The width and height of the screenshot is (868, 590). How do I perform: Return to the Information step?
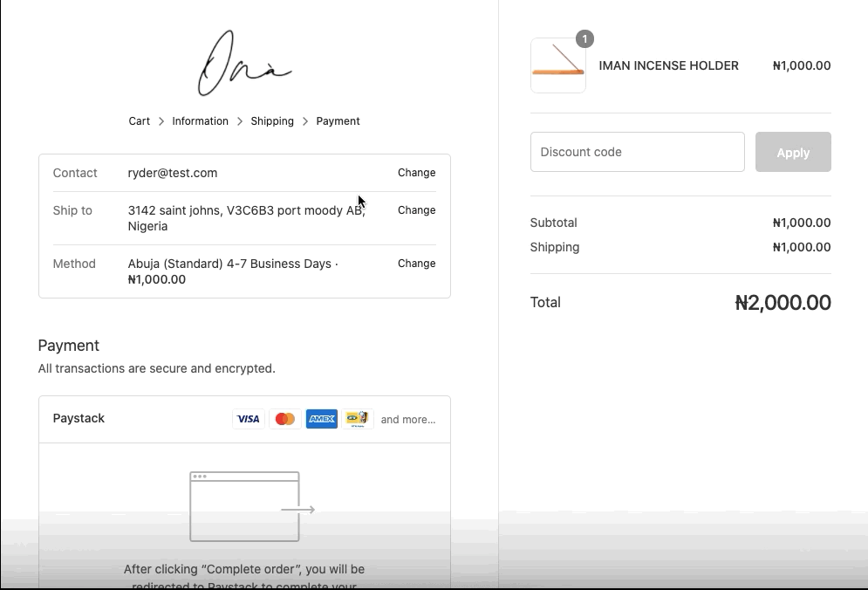click(x=200, y=121)
